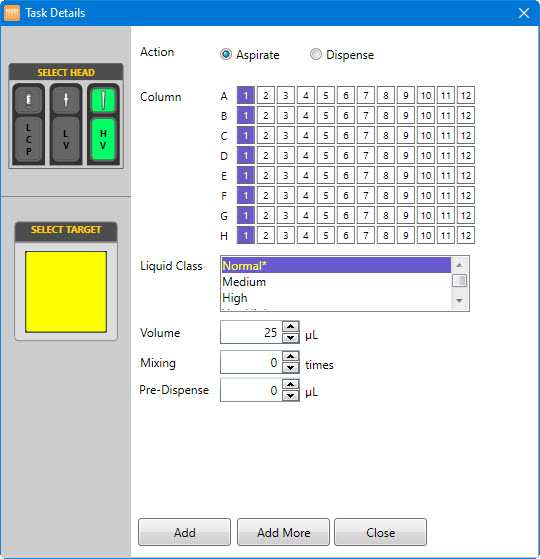Decrease the Mixing times with down arrow
The image size is (540, 559).
(x=291, y=367)
